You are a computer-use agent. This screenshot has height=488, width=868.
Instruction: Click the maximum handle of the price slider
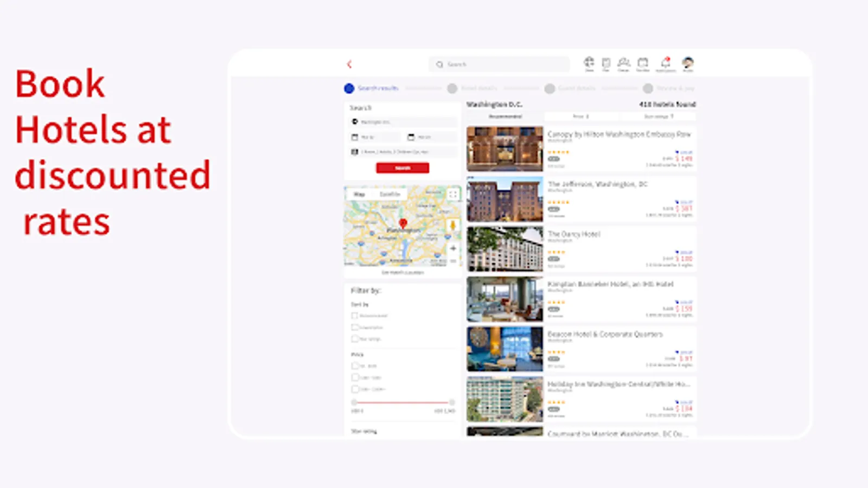(451, 402)
